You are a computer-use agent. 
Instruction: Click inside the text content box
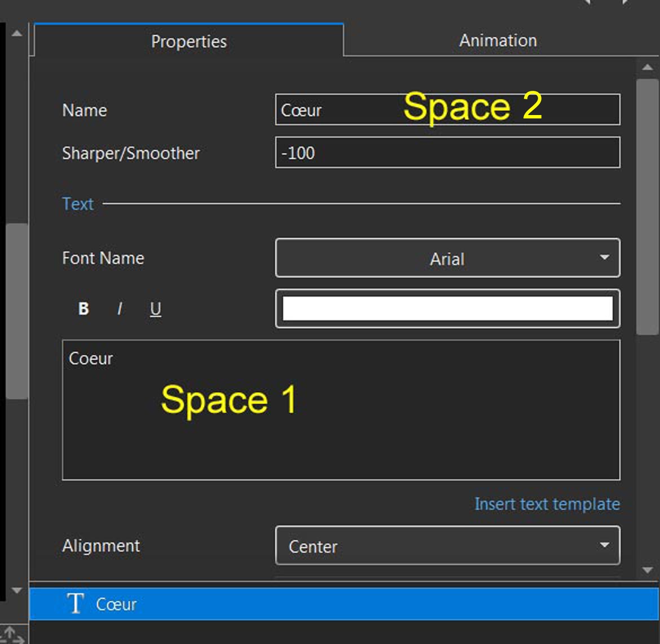[x=341, y=410]
